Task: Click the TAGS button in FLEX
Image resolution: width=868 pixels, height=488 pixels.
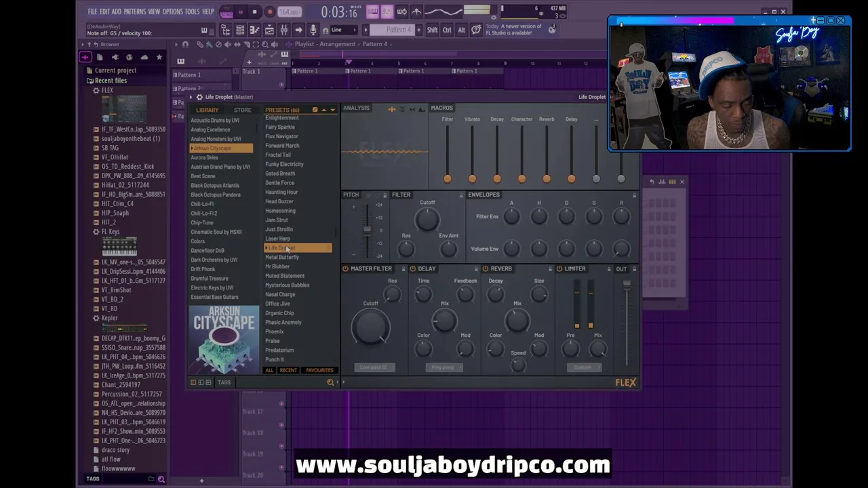Action: (x=224, y=382)
